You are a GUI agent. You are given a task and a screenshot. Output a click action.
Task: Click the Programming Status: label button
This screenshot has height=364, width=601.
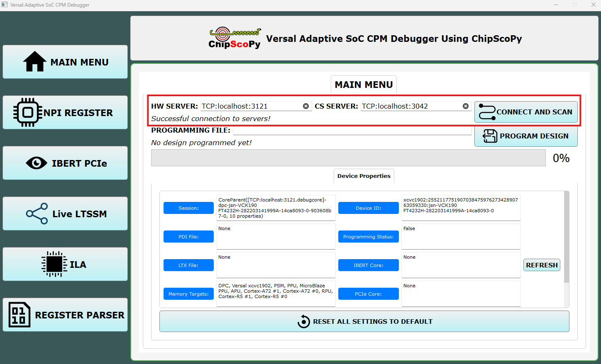[x=369, y=237]
